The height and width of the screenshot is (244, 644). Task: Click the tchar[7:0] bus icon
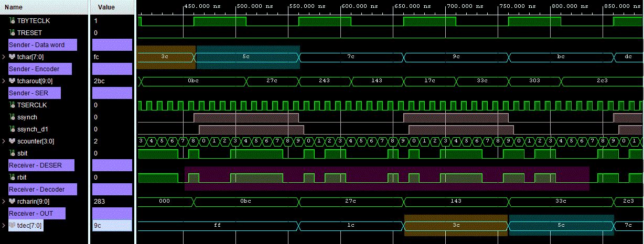point(13,57)
